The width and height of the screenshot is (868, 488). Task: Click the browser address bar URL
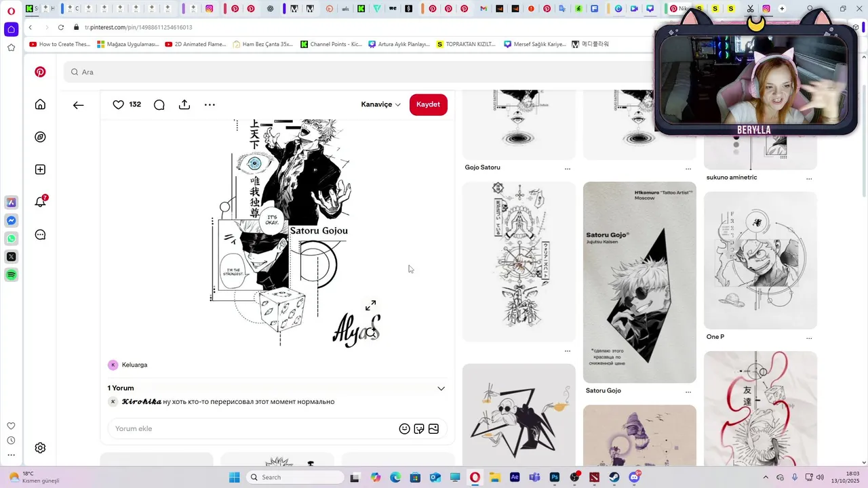138,27
